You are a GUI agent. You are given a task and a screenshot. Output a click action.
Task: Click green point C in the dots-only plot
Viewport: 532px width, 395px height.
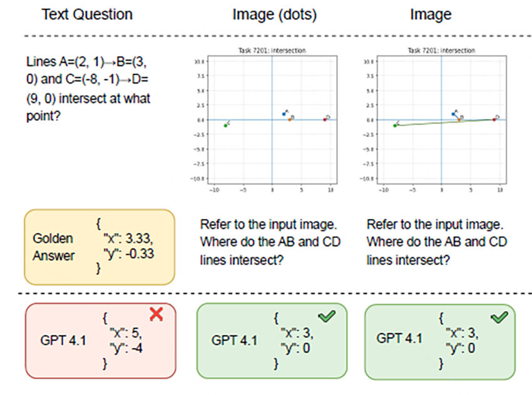point(225,125)
